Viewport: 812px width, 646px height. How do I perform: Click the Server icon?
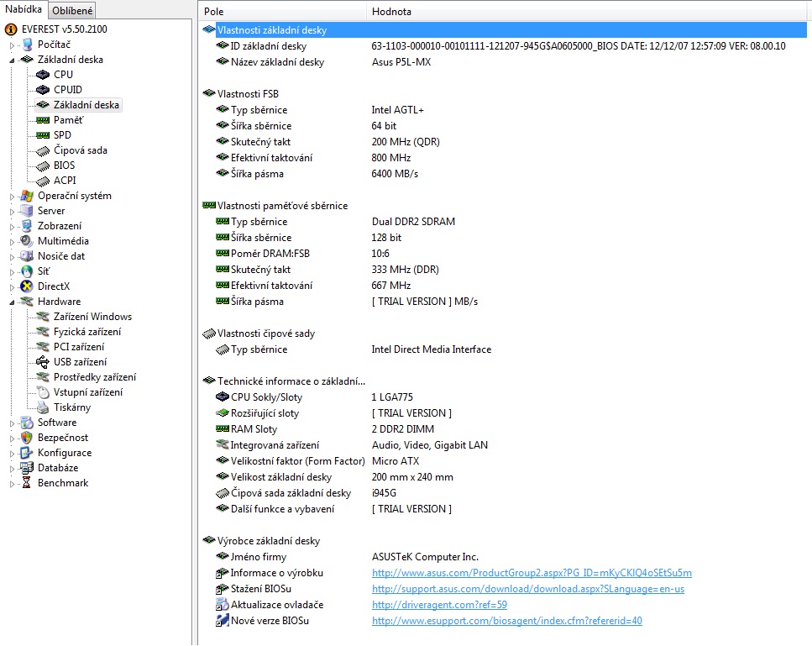(x=27, y=211)
